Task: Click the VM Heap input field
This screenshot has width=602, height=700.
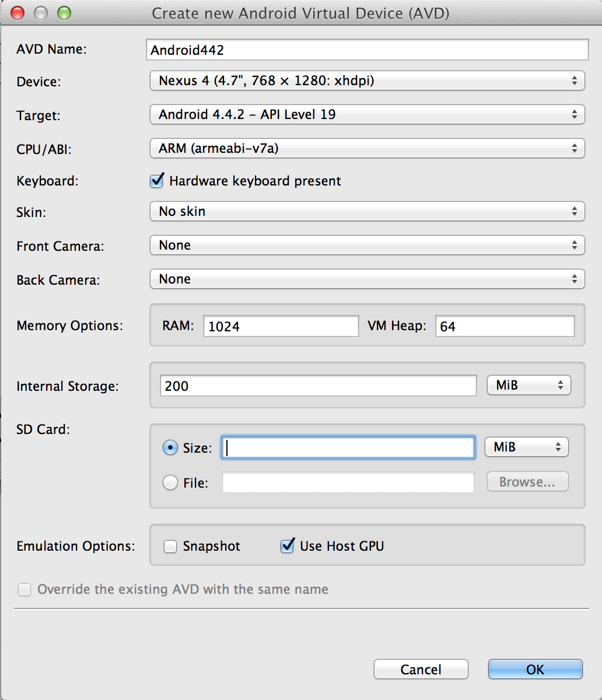Action: click(505, 327)
